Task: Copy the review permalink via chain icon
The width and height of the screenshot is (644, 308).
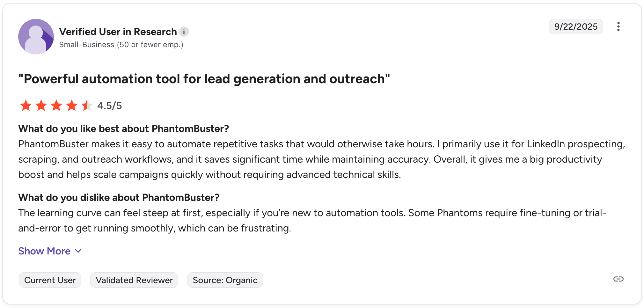Action: tap(618, 279)
